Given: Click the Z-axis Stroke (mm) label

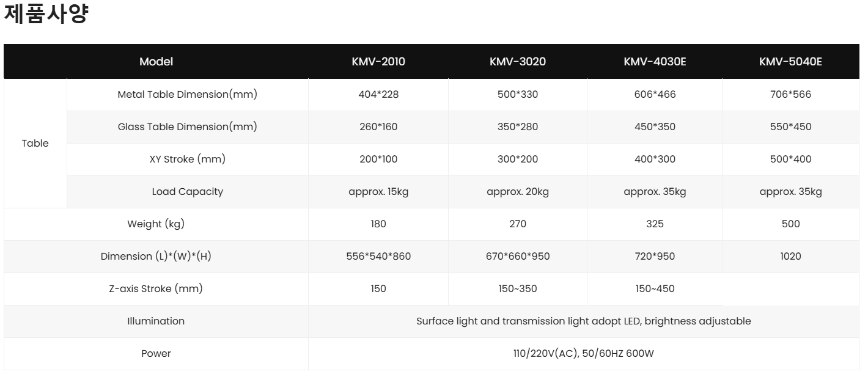Looking at the screenshot, I should point(156,289).
